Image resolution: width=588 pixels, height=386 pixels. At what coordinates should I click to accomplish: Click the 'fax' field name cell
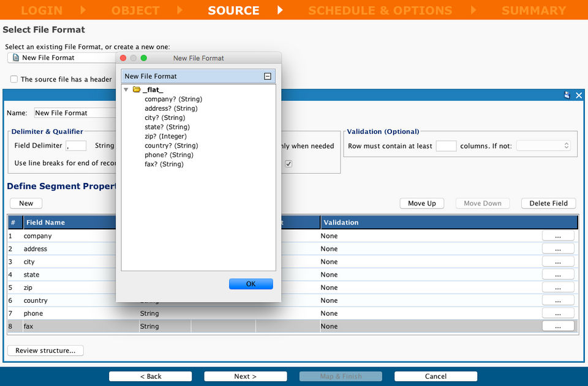pyautogui.click(x=28, y=326)
